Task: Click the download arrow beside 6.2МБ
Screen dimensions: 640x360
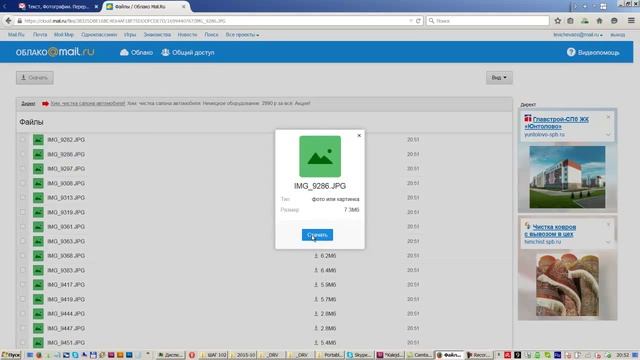Action: 316,256
